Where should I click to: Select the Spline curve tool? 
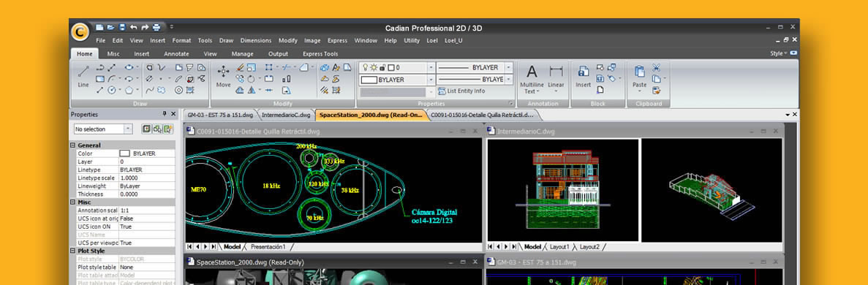150,90
